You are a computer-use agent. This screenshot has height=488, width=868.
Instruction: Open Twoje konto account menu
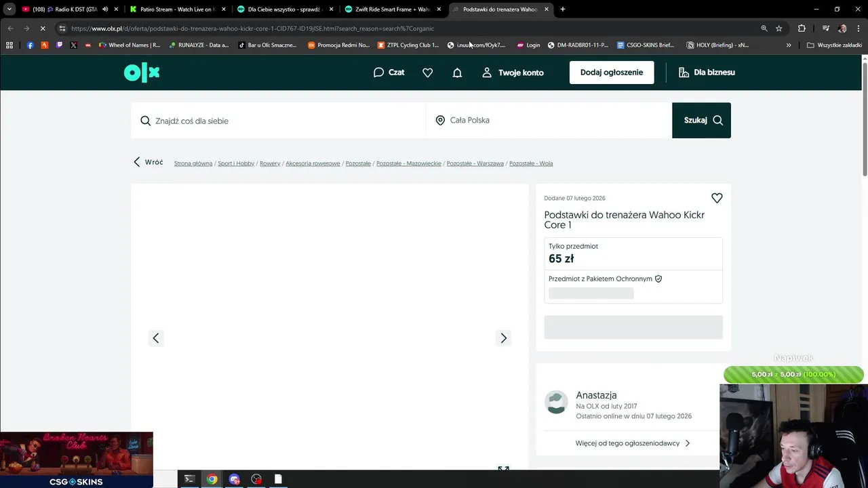(513, 73)
